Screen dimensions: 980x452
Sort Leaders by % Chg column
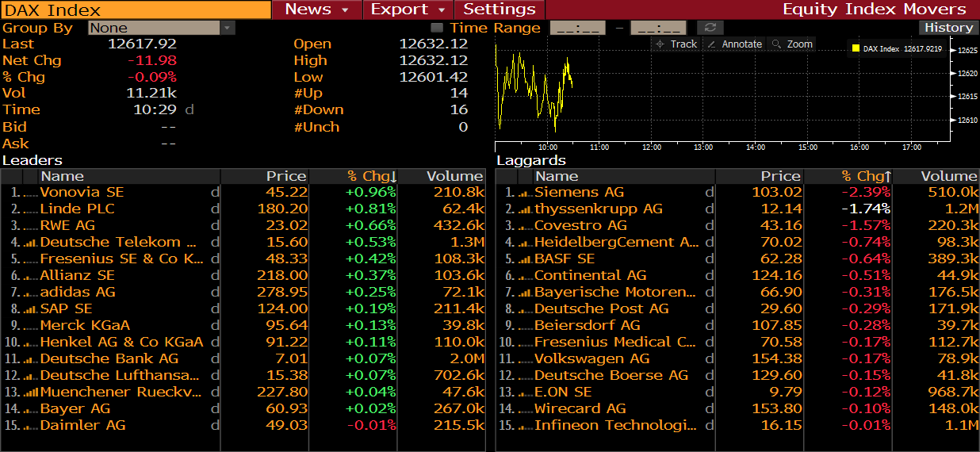click(371, 176)
